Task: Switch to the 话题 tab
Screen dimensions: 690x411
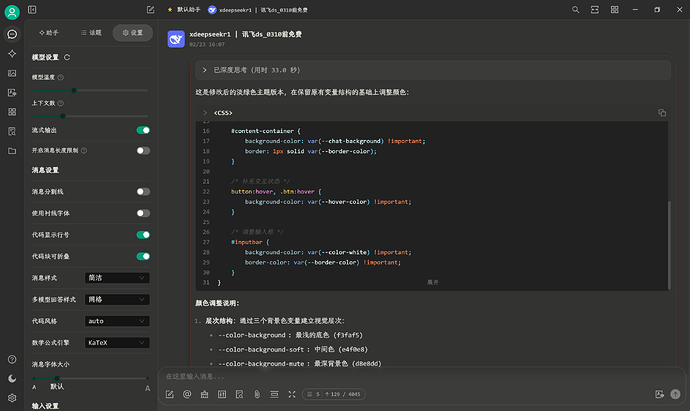Action: point(91,33)
